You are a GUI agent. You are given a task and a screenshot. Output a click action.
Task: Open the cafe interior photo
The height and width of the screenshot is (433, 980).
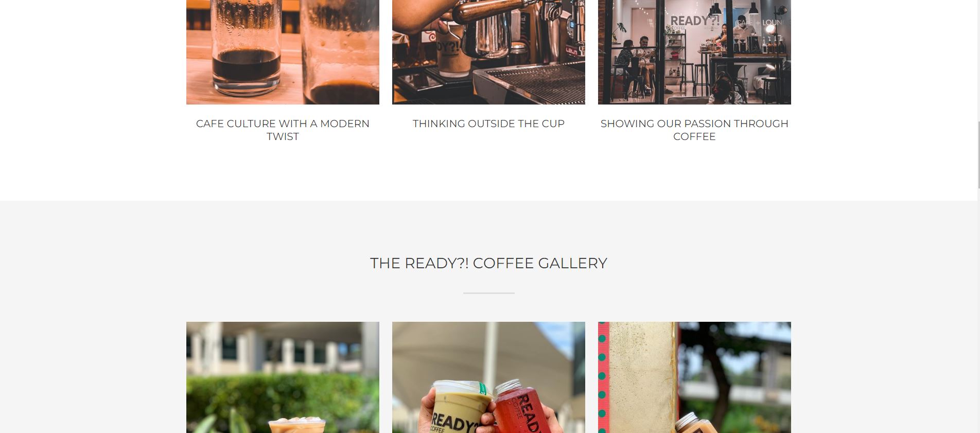[694, 52]
